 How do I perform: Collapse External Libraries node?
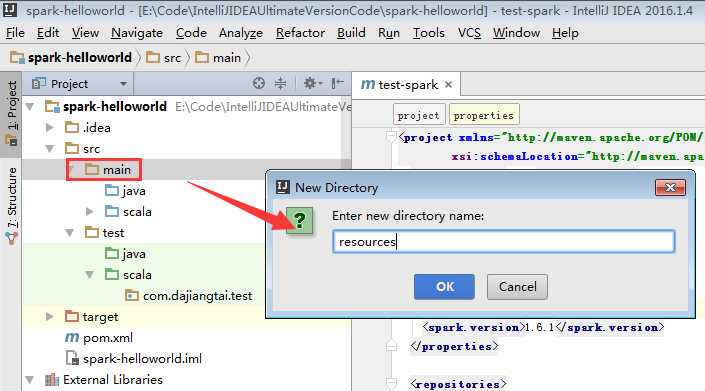(31, 380)
